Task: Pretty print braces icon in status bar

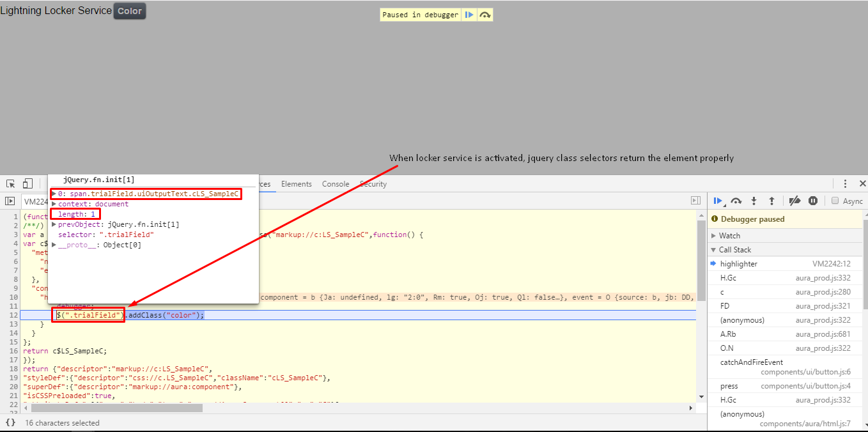Action: tap(10, 422)
